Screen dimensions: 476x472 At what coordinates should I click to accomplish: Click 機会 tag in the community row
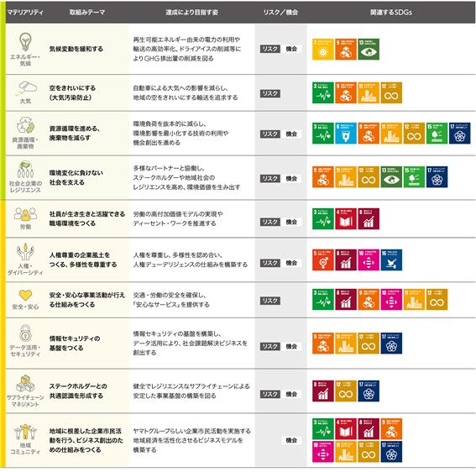pos(291,440)
